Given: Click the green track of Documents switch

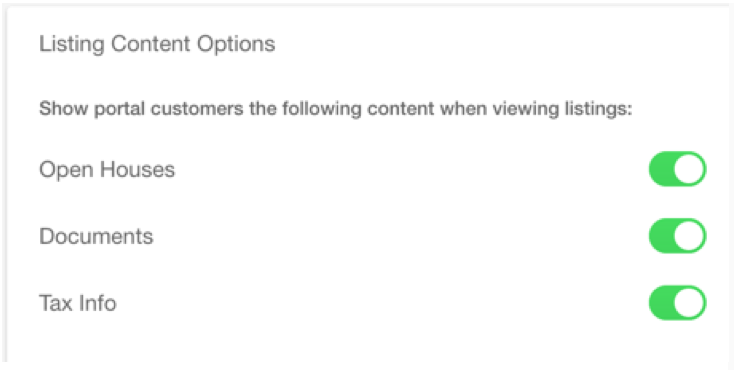Looking at the screenshot, I should pos(661,236).
